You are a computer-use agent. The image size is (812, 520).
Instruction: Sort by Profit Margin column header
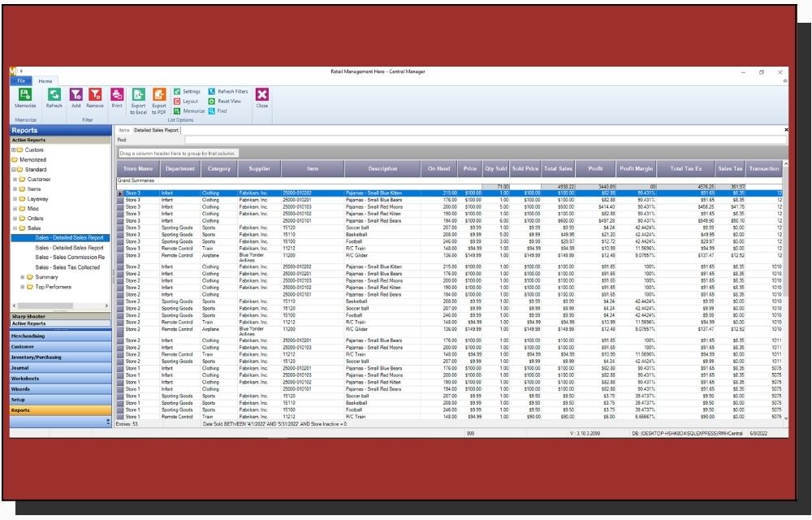pos(637,169)
